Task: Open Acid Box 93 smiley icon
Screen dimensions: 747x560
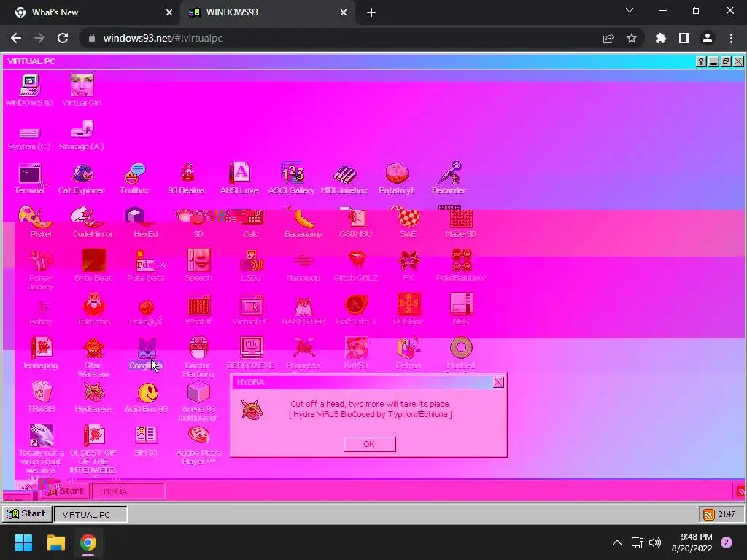Action: [x=146, y=397]
